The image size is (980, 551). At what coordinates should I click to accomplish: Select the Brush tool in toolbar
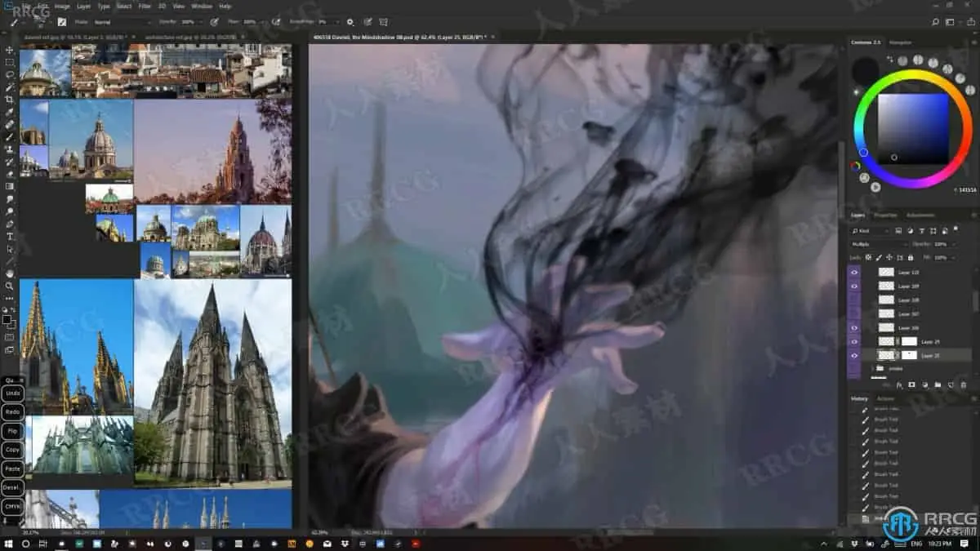click(10, 136)
